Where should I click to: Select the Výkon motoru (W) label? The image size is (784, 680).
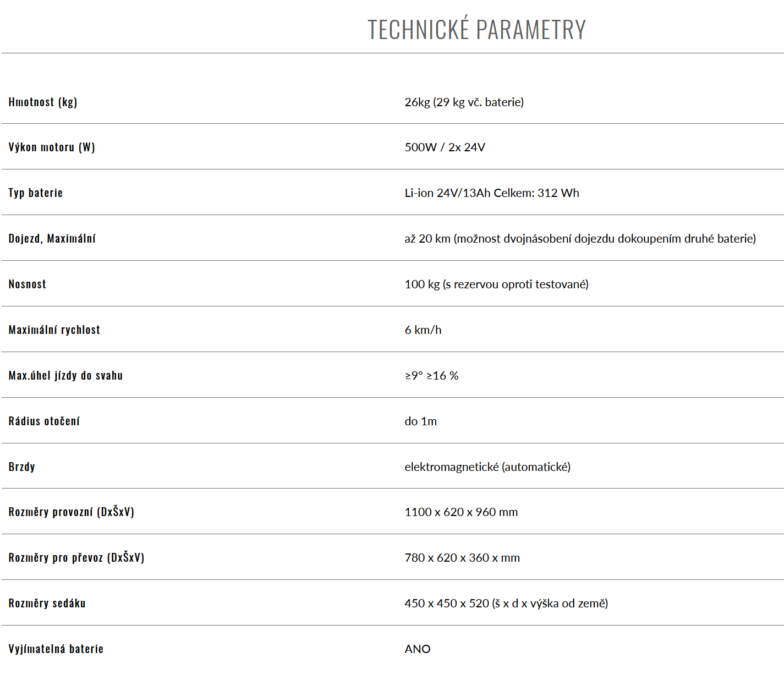[x=52, y=147]
